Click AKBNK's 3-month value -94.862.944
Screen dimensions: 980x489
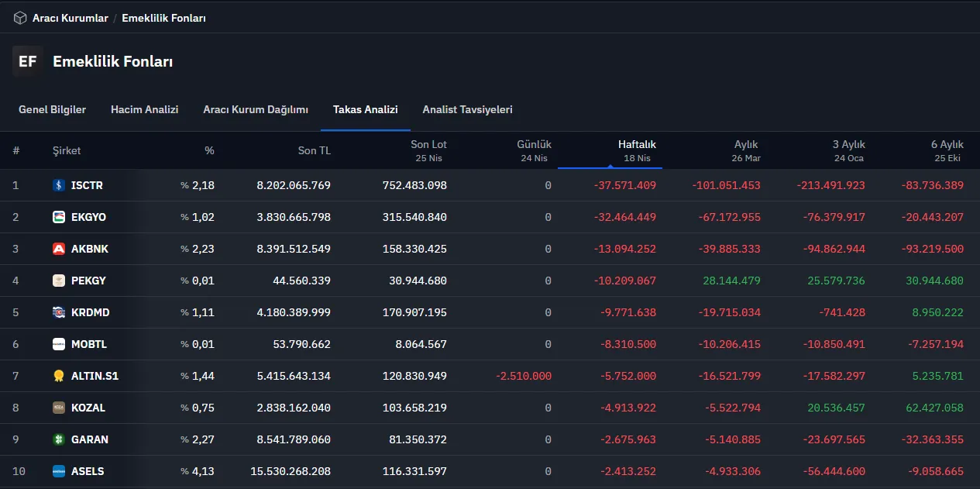[x=834, y=249]
